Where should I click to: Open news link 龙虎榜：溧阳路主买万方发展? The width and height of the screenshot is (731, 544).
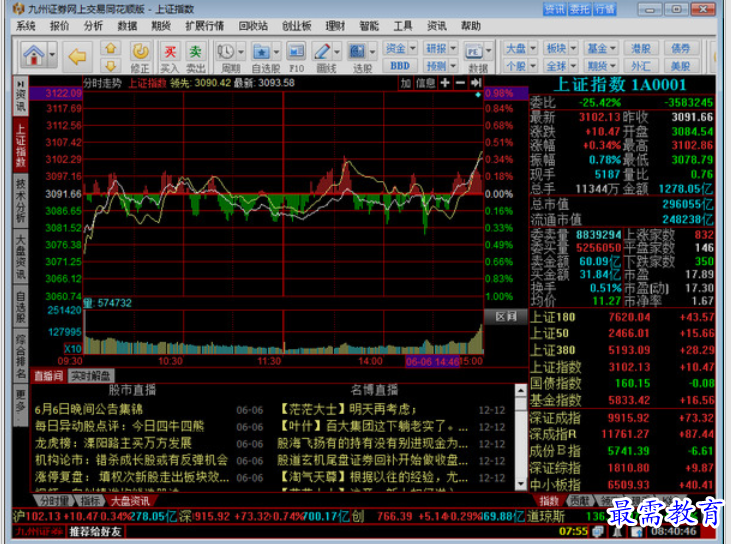[x=113, y=443]
